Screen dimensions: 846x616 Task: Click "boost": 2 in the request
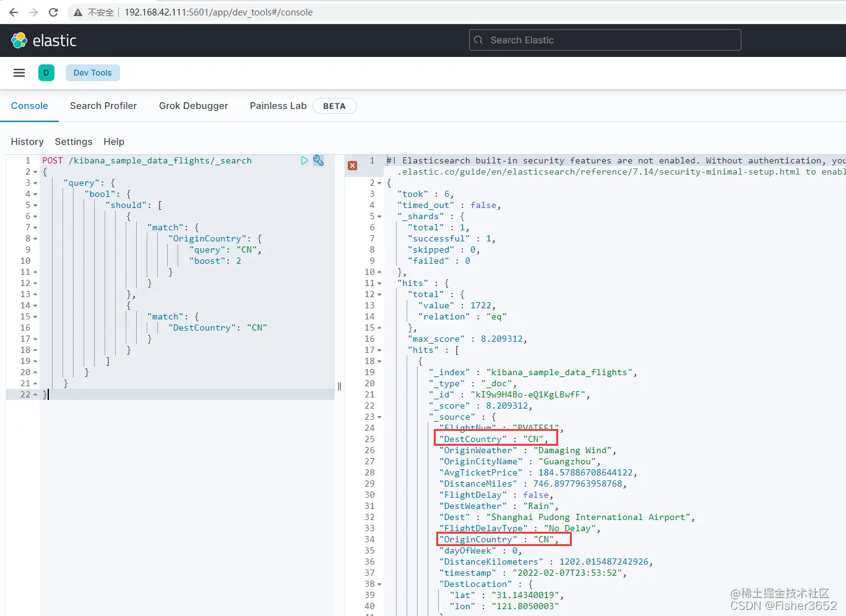click(x=215, y=261)
